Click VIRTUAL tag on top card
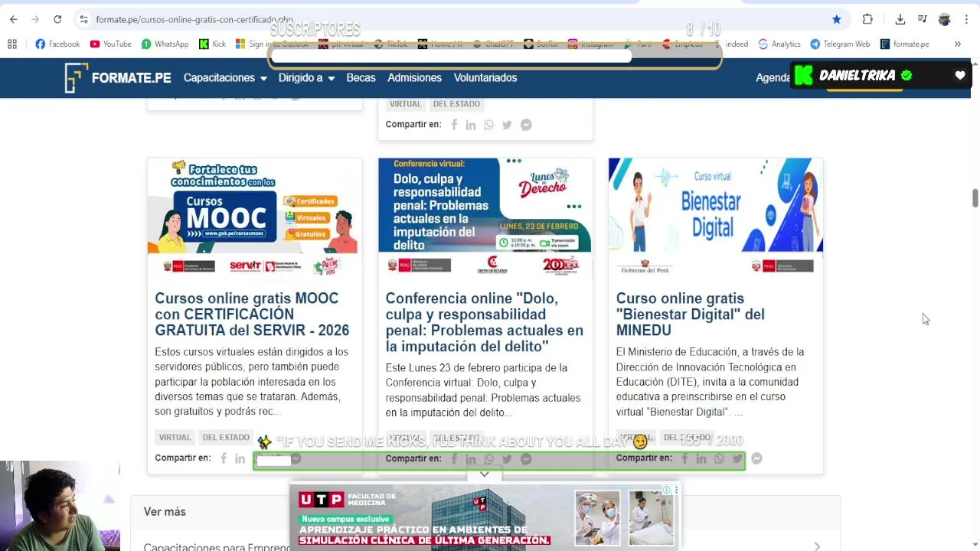Screen dimensions: 980x551 coord(405,104)
